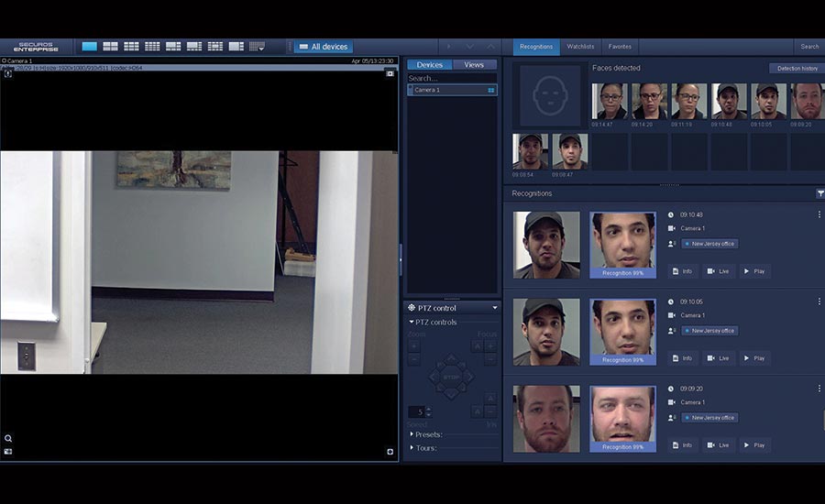This screenshot has height=504, width=825.
Task: Open the Favorites tab
Action: tap(620, 46)
